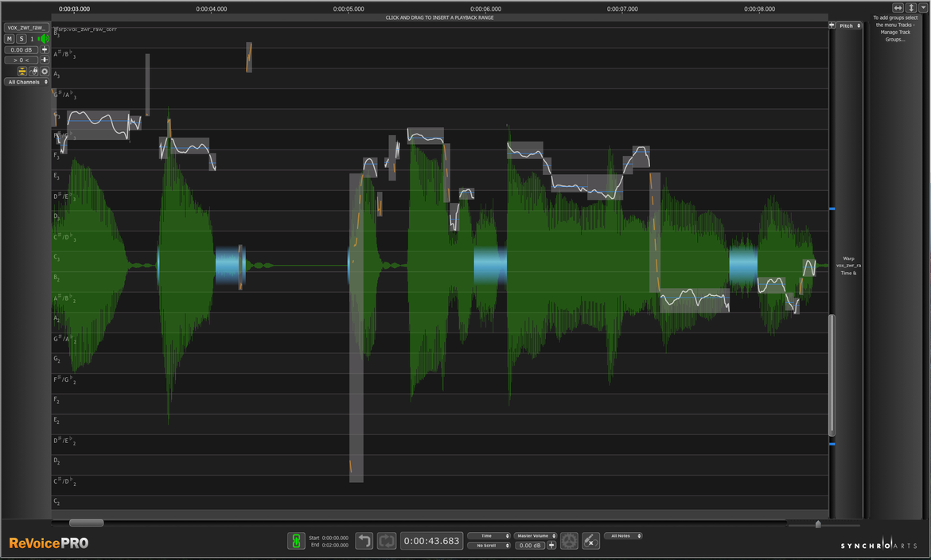Image resolution: width=931 pixels, height=560 pixels.
Task: Move the horizontal scrollbar thumb at bottom
Action: click(87, 523)
